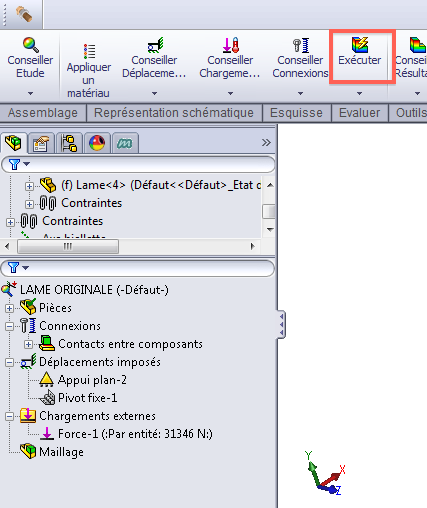Open the upper tree filter dropdown
427x508 pixels.
point(20,164)
